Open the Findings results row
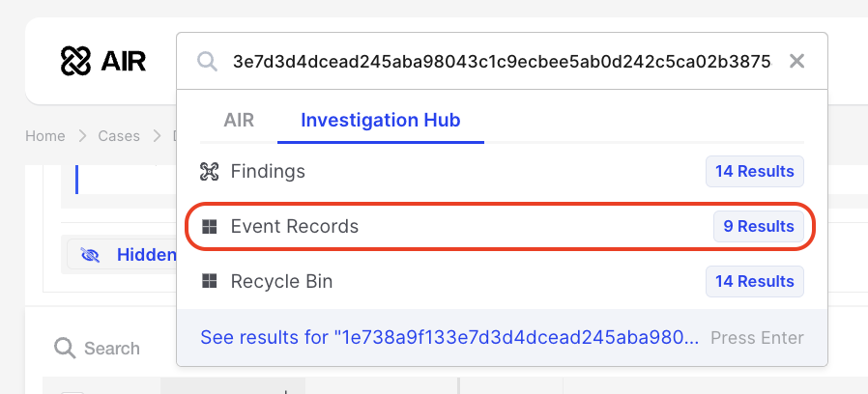 tap(435, 172)
